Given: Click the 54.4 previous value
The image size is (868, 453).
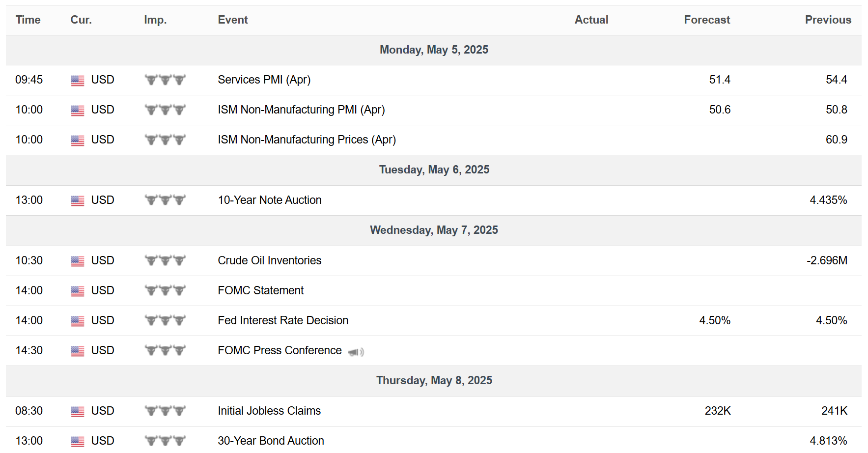Looking at the screenshot, I should click(836, 80).
